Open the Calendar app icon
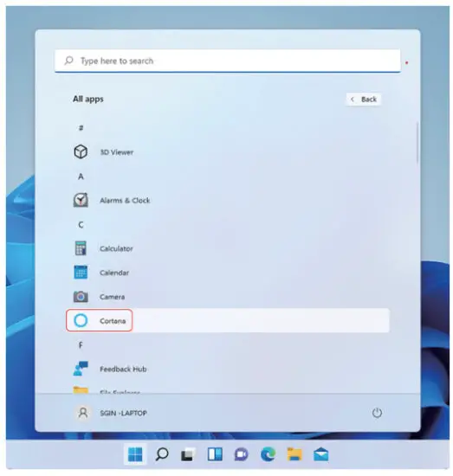This screenshot has width=453, height=476. pos(81,272)
